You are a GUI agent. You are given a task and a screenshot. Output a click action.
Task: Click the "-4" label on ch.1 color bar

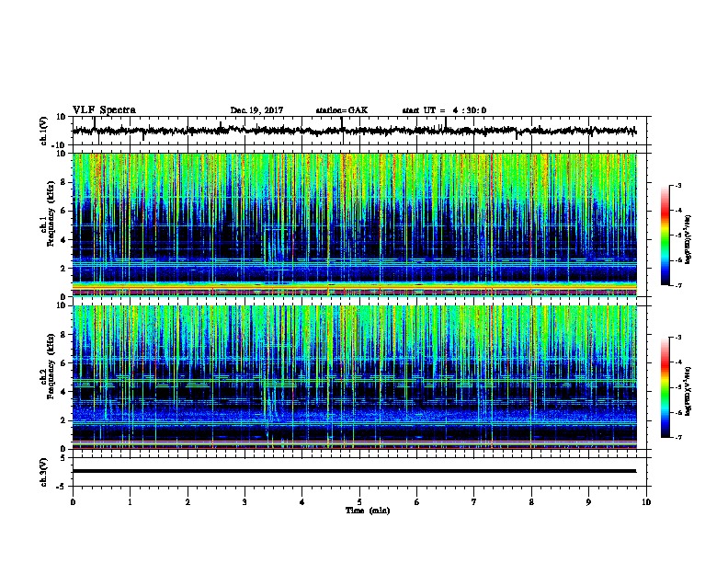(x=677, y=211)
